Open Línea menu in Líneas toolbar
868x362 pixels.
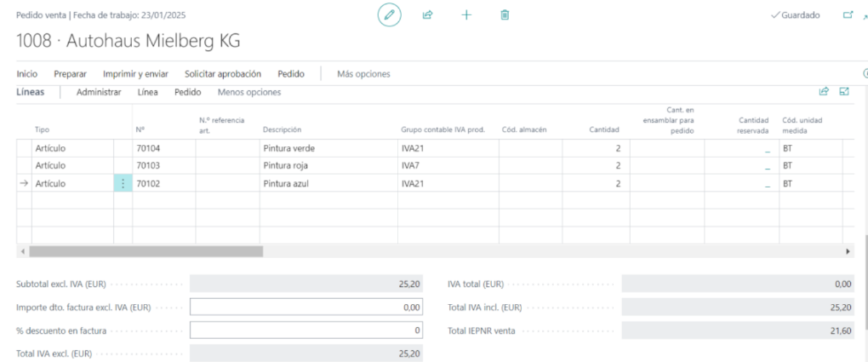[x=148, y=93]
